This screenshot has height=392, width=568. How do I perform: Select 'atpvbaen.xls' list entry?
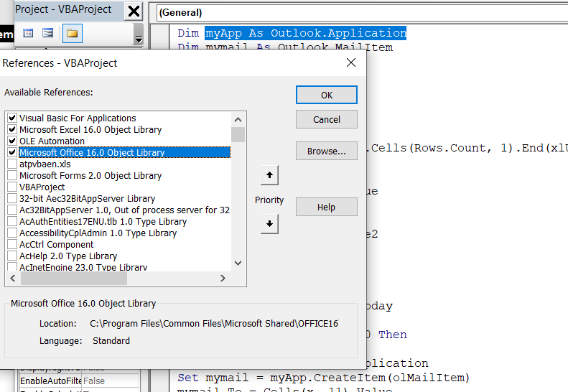(45, 164)
